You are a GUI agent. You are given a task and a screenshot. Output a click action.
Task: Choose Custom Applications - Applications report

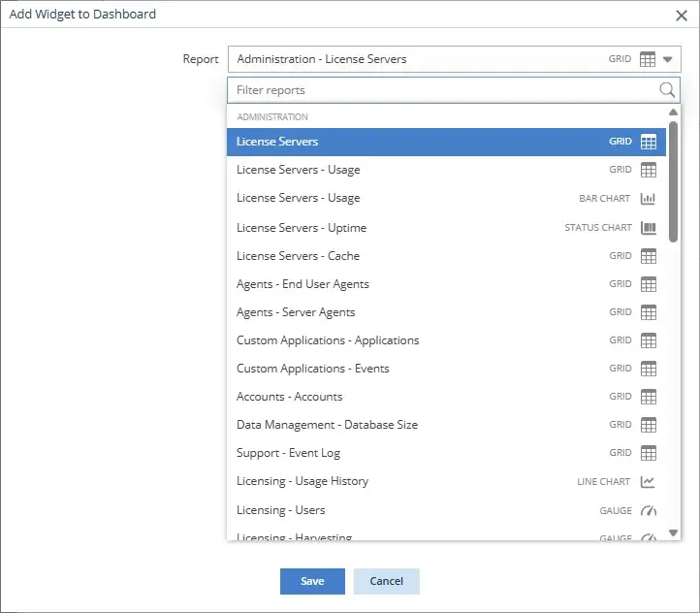tap(446, 340)
